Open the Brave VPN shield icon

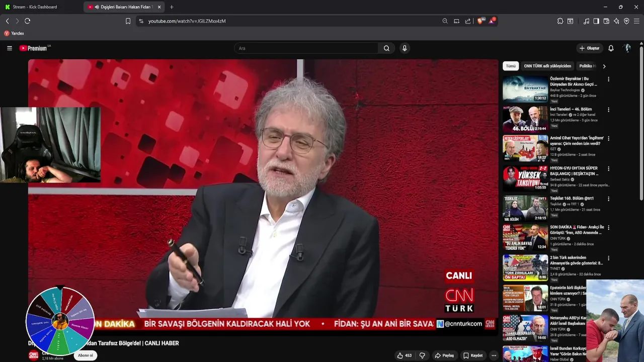626,21
